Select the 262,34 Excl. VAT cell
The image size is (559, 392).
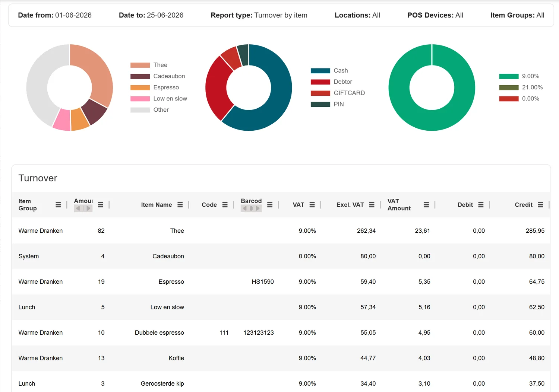click(x=366, y=231)
